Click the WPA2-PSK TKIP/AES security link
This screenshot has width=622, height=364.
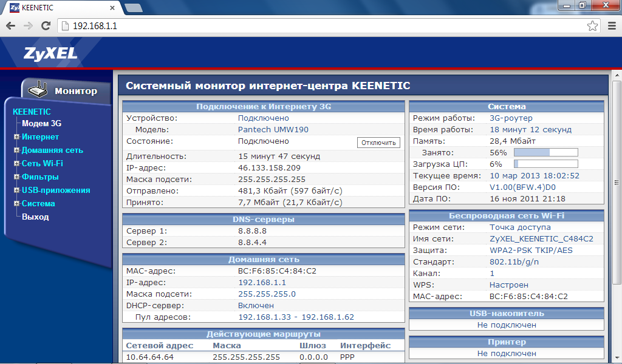[531, 251]
